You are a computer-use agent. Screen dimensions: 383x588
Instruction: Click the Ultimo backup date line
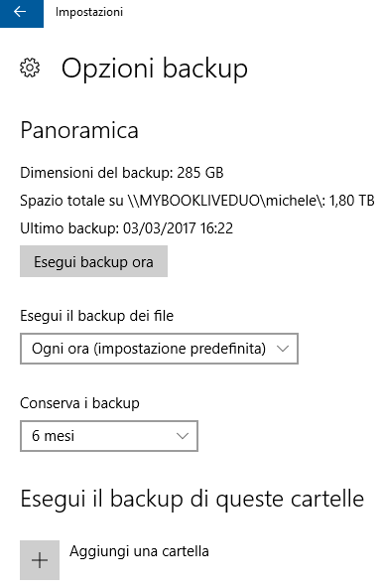click(127, 228)
